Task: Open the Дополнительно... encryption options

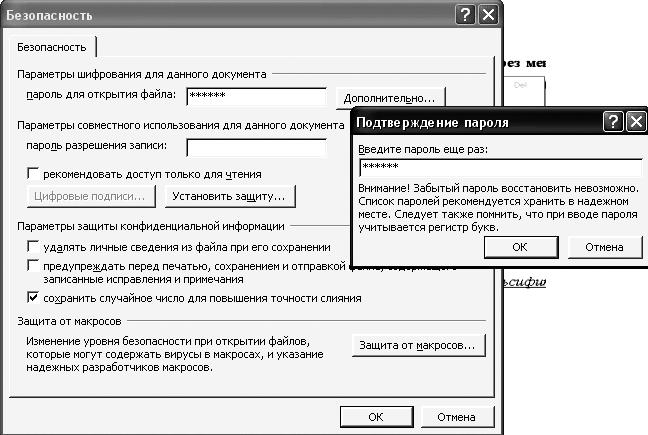Action: (x=390, y=98)
